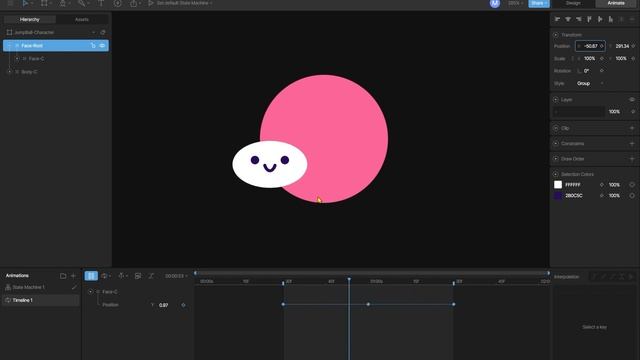Open artboard dropdown arrow beside JumpBall-Character
The width and height of the screenshot is (640, 360).
tap(93, 32)
